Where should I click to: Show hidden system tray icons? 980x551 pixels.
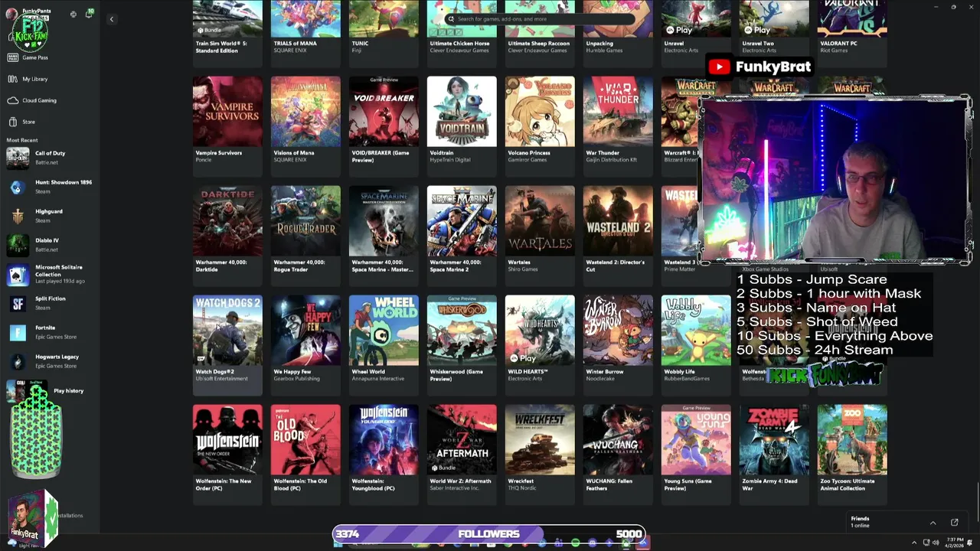pos(913,543)
